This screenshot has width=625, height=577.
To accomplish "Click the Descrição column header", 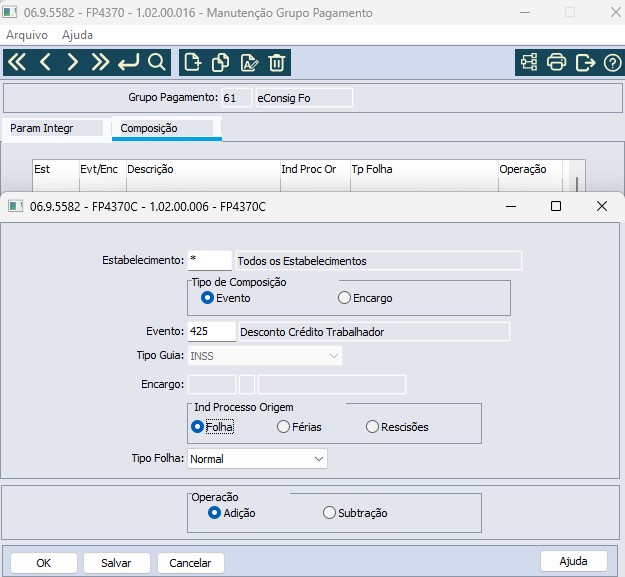I will (x=203, y=169).
